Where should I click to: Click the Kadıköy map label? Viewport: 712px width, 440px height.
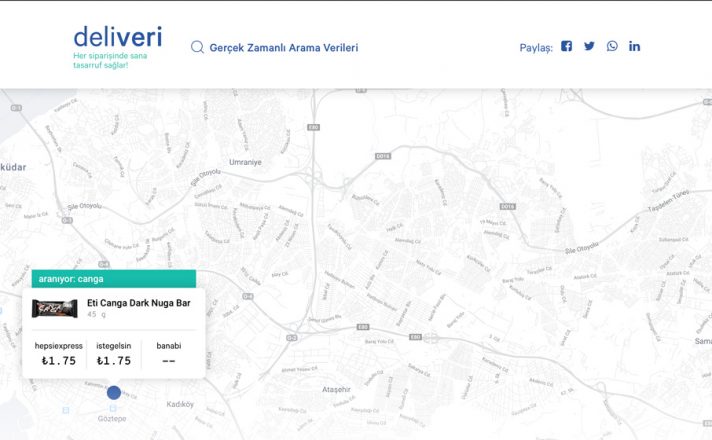(x=180, y=404)
